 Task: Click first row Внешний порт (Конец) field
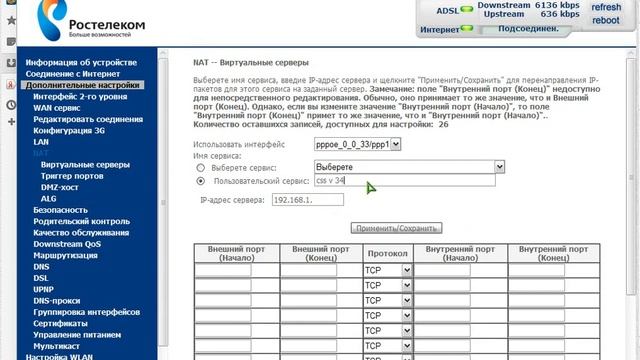tap(309, 270)
